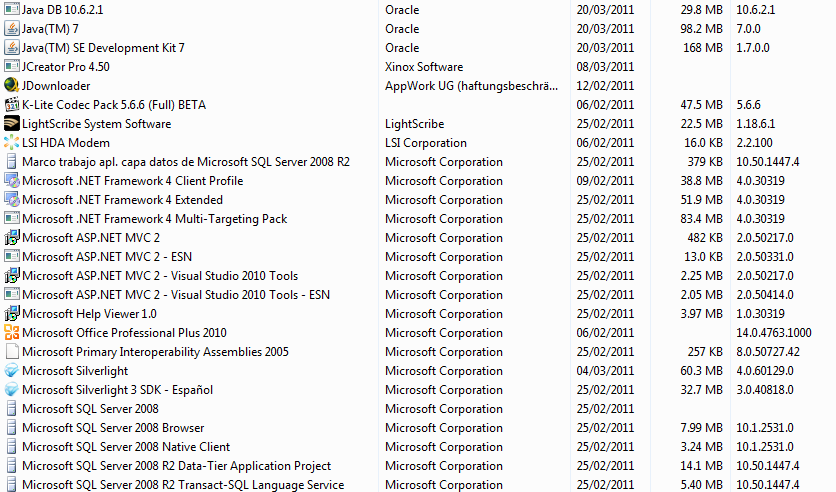This screenshot has width=836, height=492.
Task: Select Microsoft Office Professional Plus 2010 name
Action: [124, 333]
